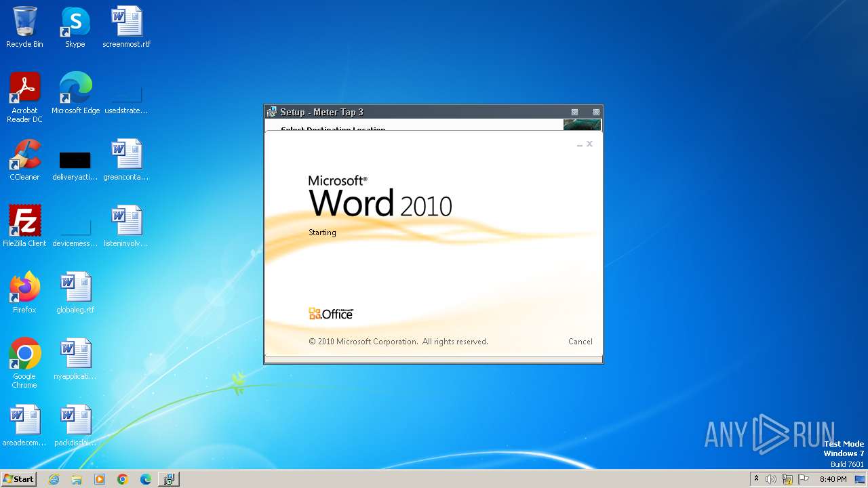The height and width of the screenshot is (488, 868).
Task: Open the Start menu
Action: point(18,479)
